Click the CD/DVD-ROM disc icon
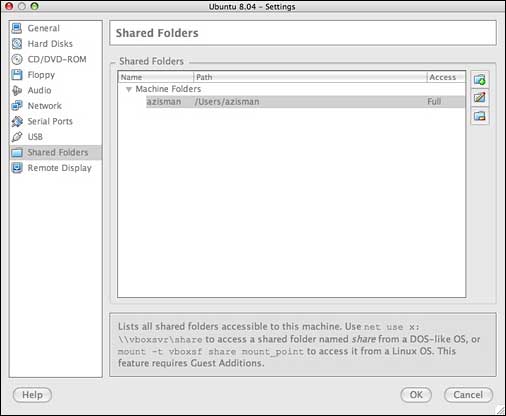Viewport: 506px width, 416px height. pyautogui.click(x=17, y=59)
